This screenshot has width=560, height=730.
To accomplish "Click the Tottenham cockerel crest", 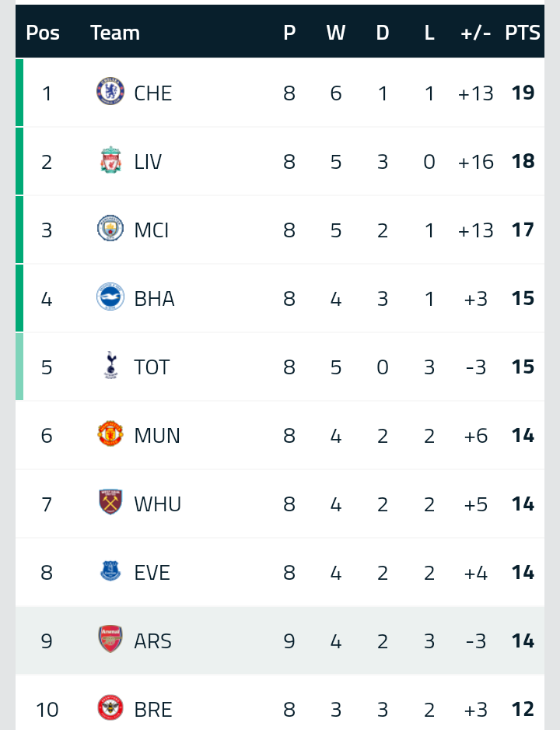I will click(x=110, y=365).
